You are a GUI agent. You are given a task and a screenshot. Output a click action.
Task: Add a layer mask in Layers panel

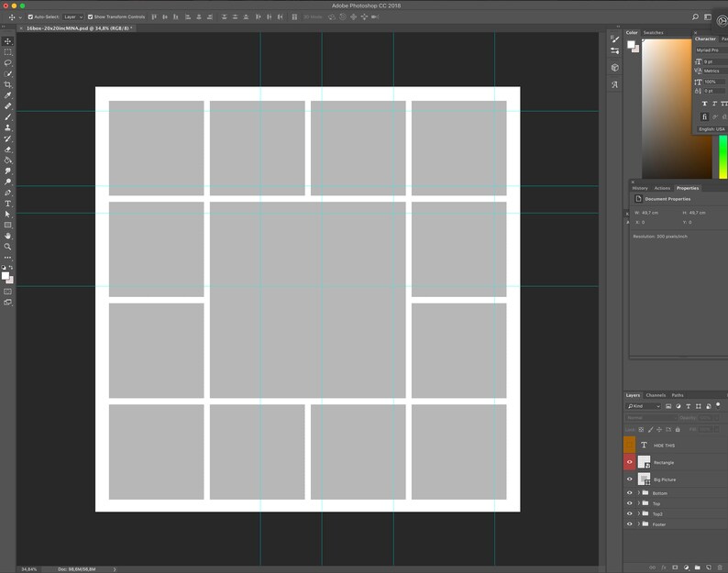pos(675,567)
